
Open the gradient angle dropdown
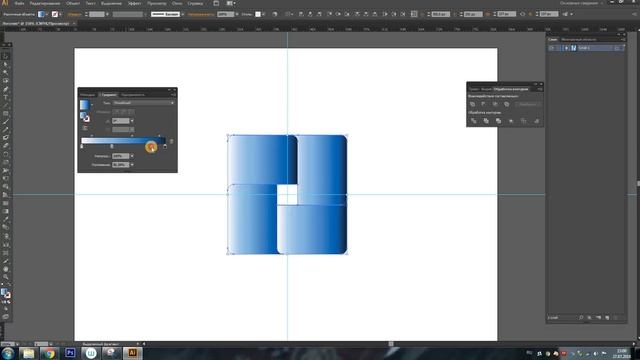[x=132, y=121]
